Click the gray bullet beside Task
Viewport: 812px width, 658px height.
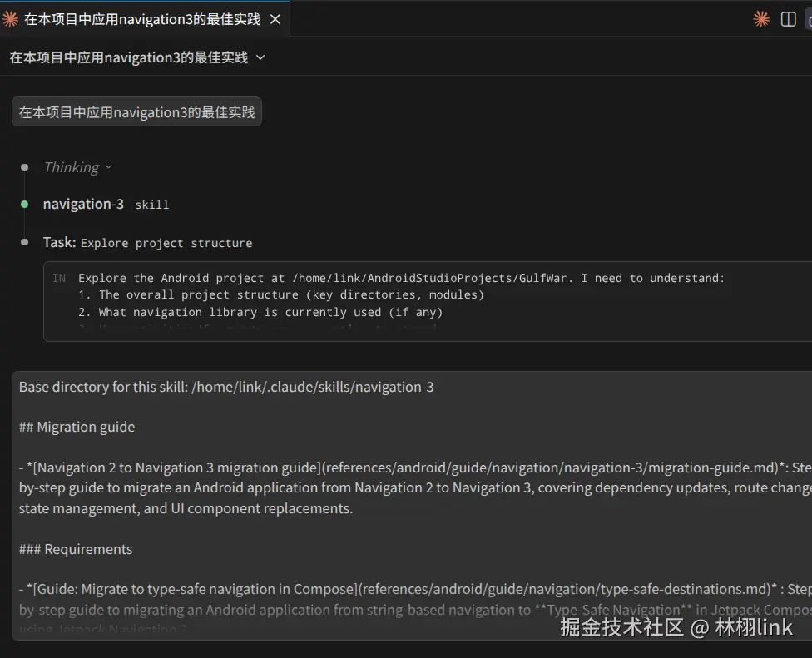(24, 242)
